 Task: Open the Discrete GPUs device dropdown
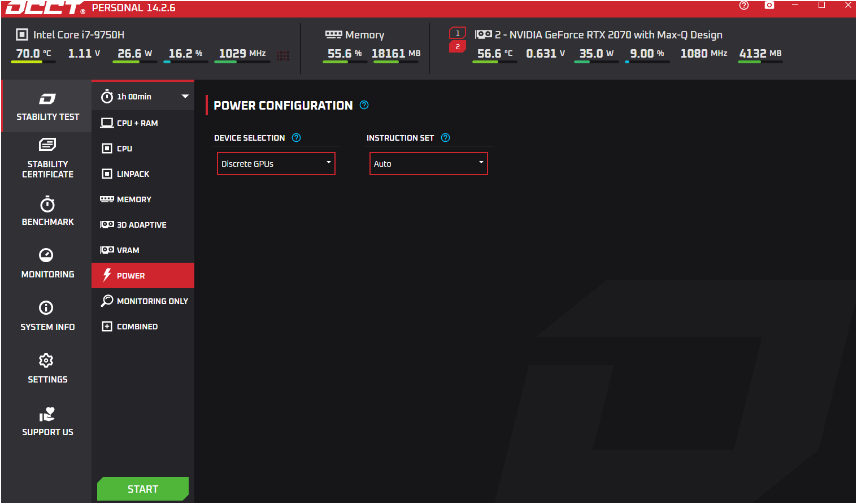(x=276, y=164)
